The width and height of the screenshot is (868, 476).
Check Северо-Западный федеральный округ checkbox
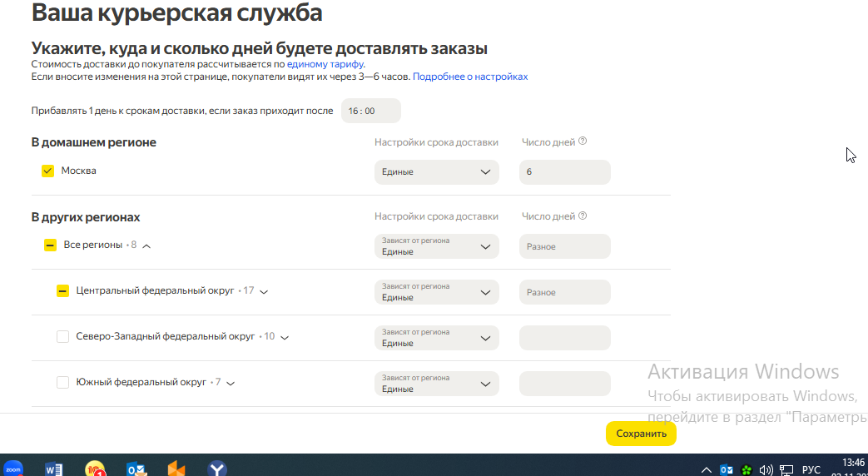(x=62, y=336)
